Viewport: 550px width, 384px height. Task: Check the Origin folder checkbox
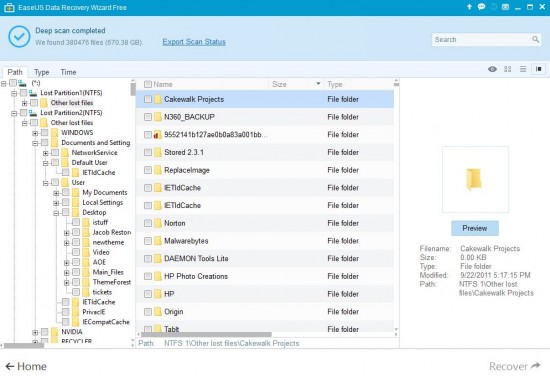click(x=148, y=312)
